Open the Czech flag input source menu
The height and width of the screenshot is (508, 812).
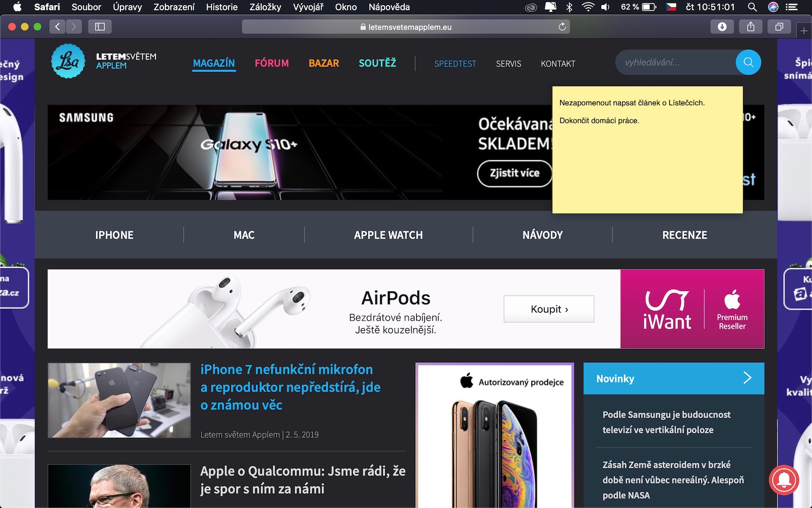(x=671, y=7)
